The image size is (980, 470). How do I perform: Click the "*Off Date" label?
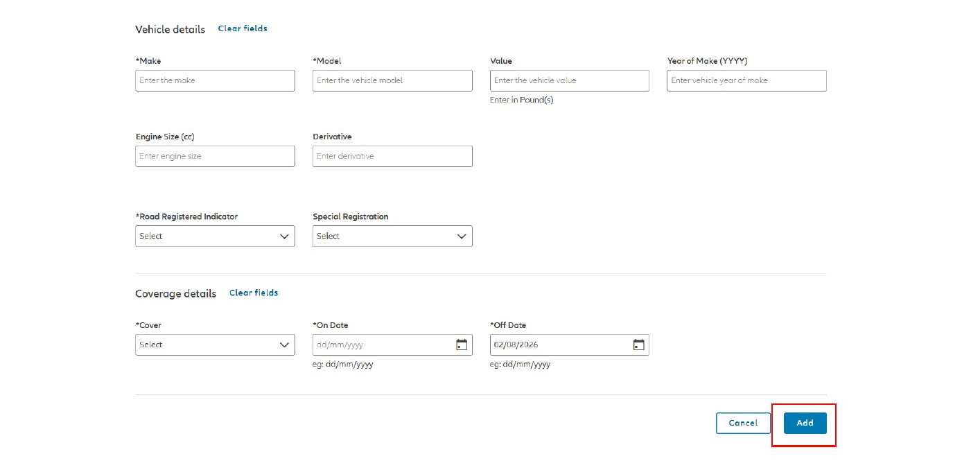(508, 325)
